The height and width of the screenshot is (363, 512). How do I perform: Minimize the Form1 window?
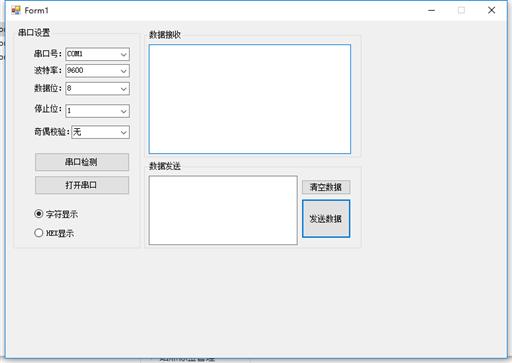[x=431, y=10]
